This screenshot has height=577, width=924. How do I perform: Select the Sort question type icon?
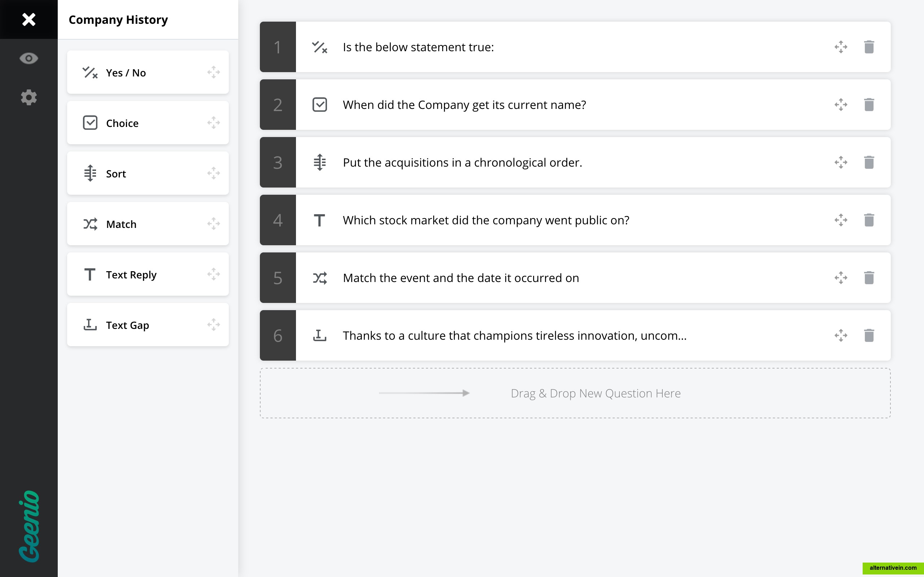(x=90, y=173)
